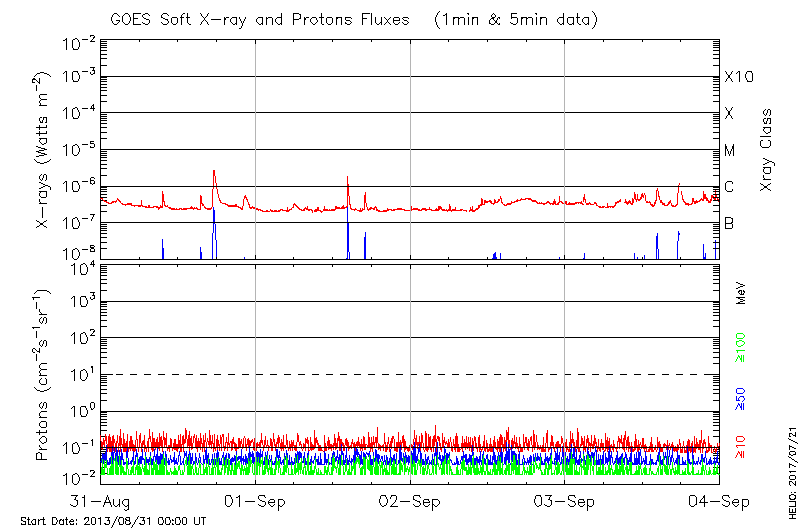800x530 pixels.
Task: Select the 02-Sep date tick label
Action: pyautogui.click(x=410, y=500)
